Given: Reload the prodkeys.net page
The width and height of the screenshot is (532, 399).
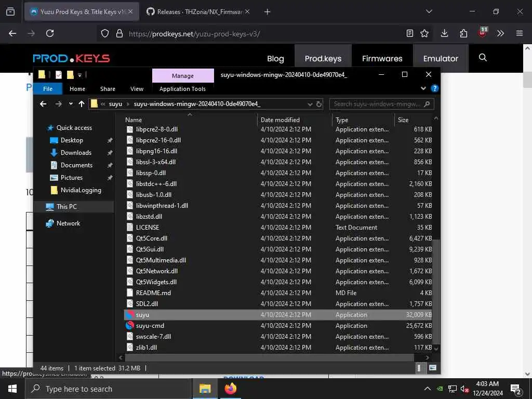Looking at the screenshot, I should (x=50, y=33).
